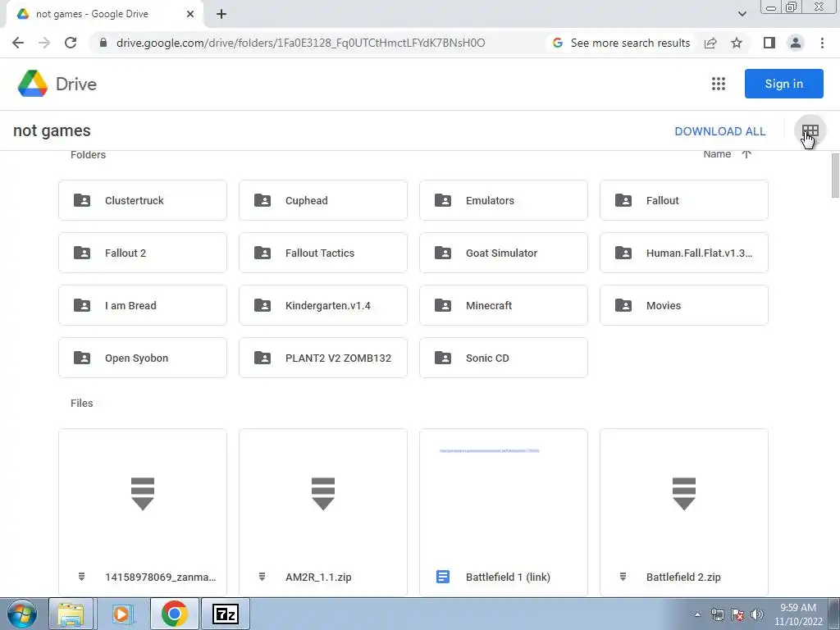Go back with browser back arrow

[18, 43]
